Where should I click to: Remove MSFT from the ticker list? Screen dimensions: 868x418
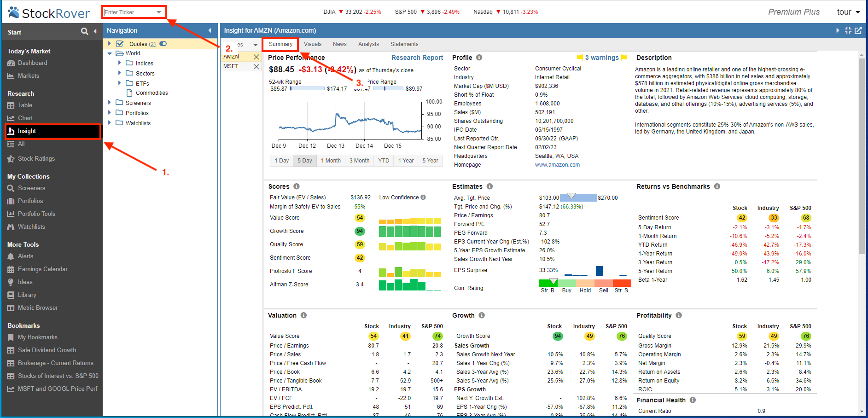click(256, 67)
